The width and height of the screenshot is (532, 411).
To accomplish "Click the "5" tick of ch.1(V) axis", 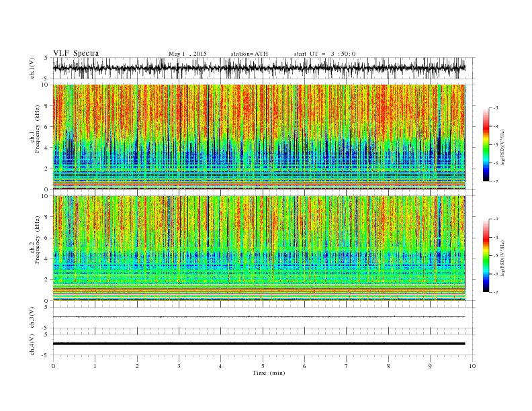I will pos(46,58).
